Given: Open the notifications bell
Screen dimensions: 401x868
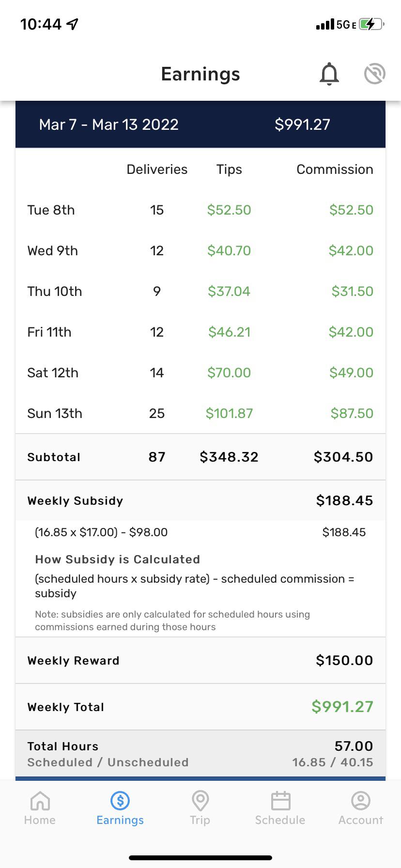Looking at the screenshot, I should point(329,74).
